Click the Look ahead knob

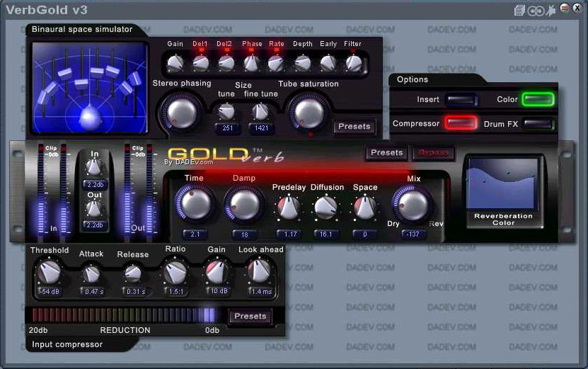(x=259, y=271)
